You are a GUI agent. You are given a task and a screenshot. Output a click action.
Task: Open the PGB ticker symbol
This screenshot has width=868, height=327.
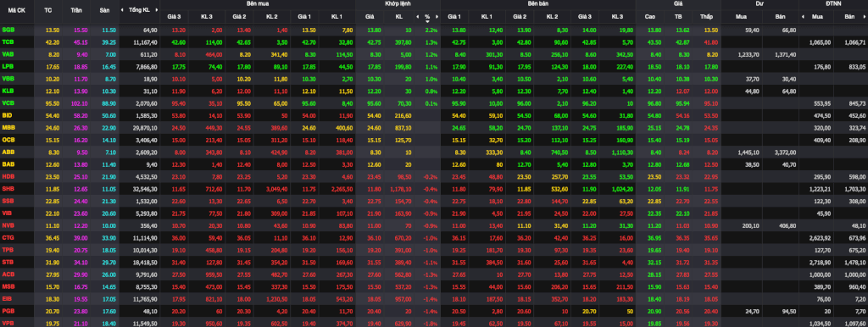point(8,311)
